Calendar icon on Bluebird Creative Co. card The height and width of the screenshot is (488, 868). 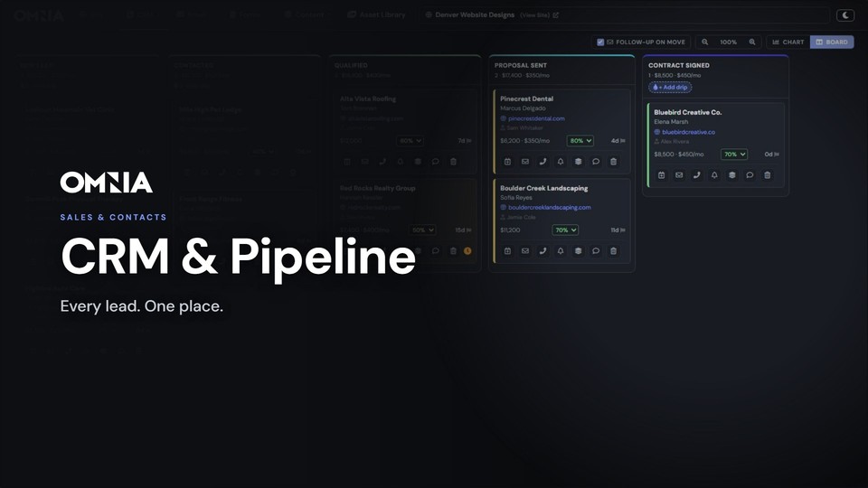tap(661, 174)
